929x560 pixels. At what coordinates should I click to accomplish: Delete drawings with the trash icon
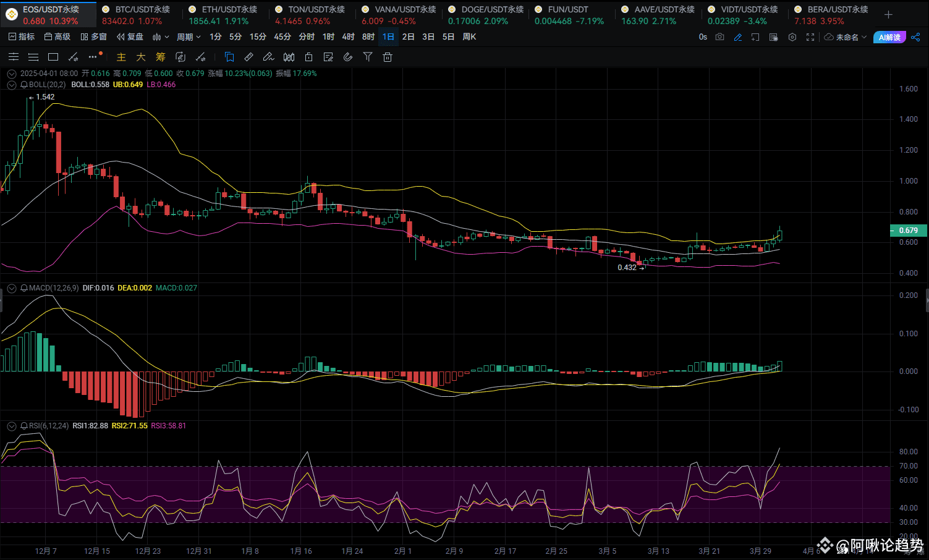[388, 57]
